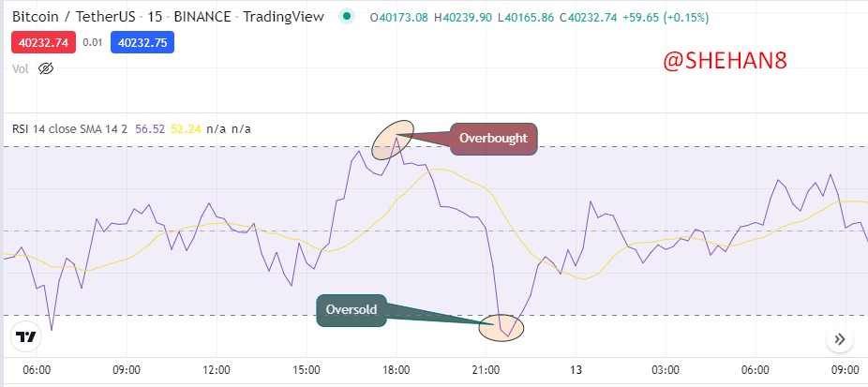Viewport: 868px width, 387px height.
Task: Click the green market status dot
Action: click(x=347, y=17)
